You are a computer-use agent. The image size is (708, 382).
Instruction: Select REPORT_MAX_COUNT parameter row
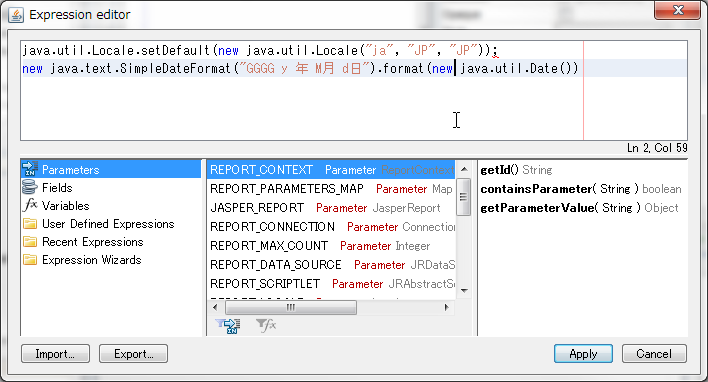point(331,246)
